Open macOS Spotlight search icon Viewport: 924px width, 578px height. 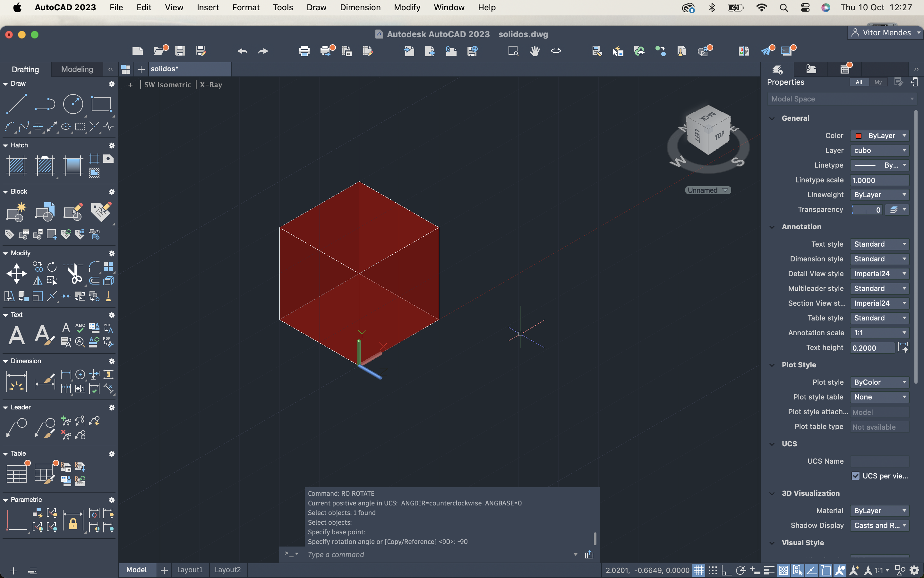tap(783, 7)
